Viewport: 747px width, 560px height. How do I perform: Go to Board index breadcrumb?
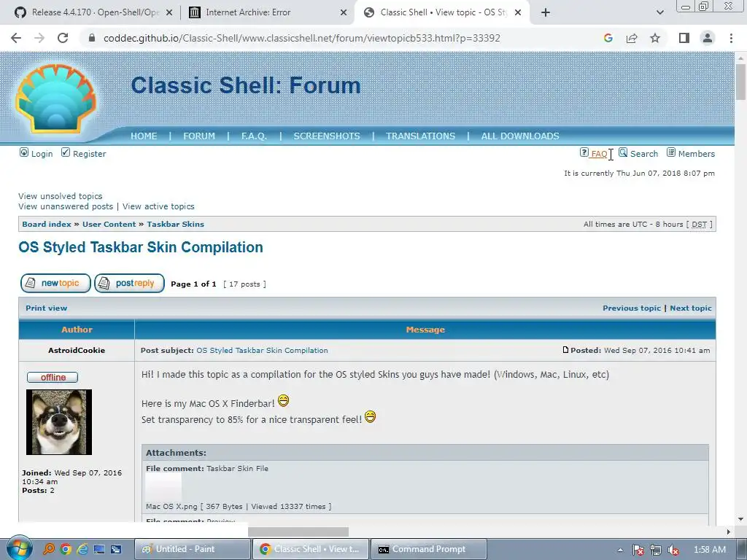[x=47, y=225]
